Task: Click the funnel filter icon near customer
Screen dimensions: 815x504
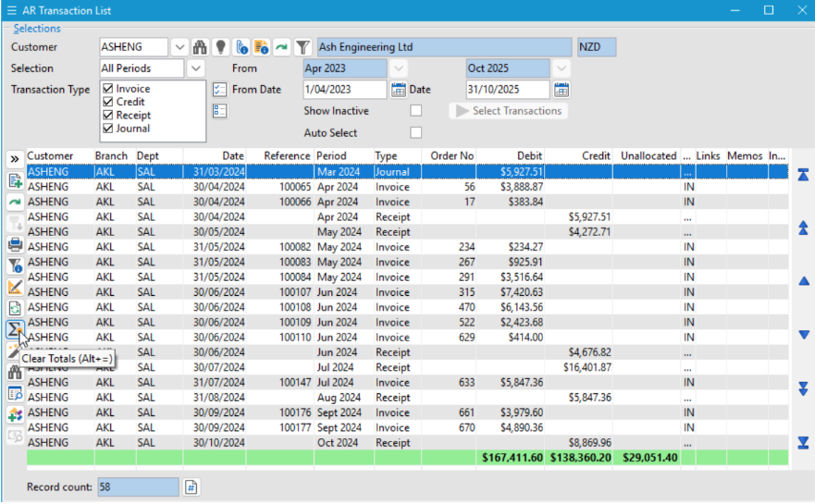Action: click(x=302, y=47)
